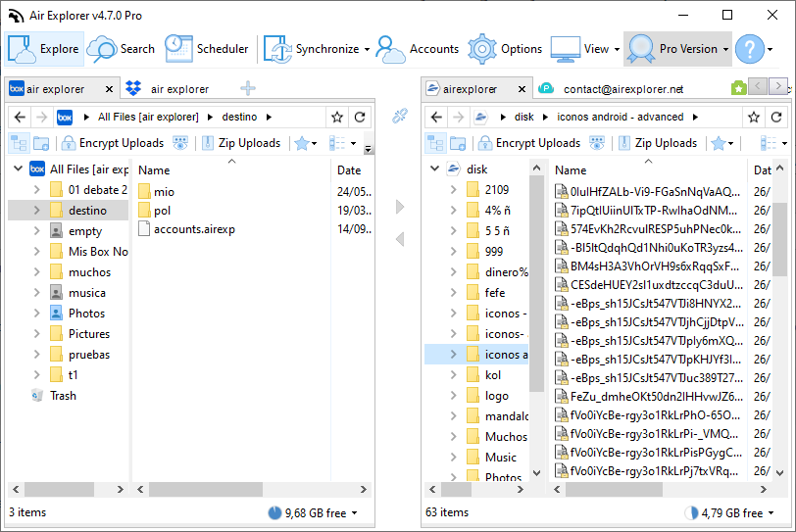Open the Search tool
Screen dimensions: 796x532
click(121, 49)
